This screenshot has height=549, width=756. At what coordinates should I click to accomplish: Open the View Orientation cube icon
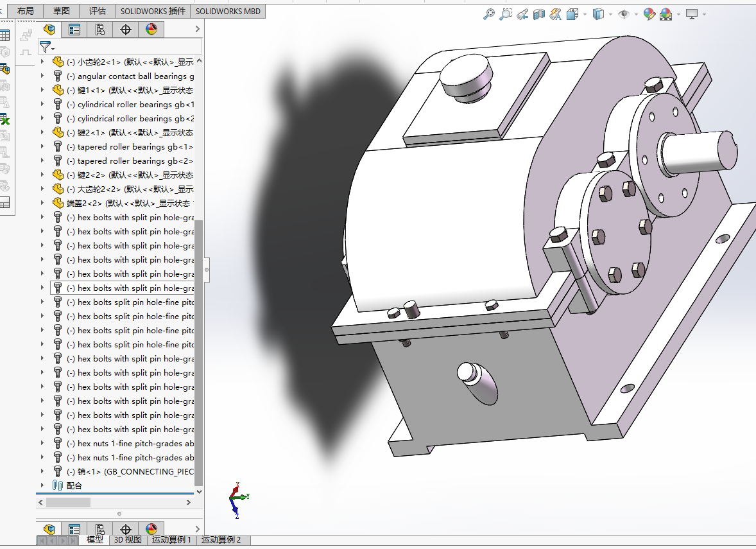[573, 14]
